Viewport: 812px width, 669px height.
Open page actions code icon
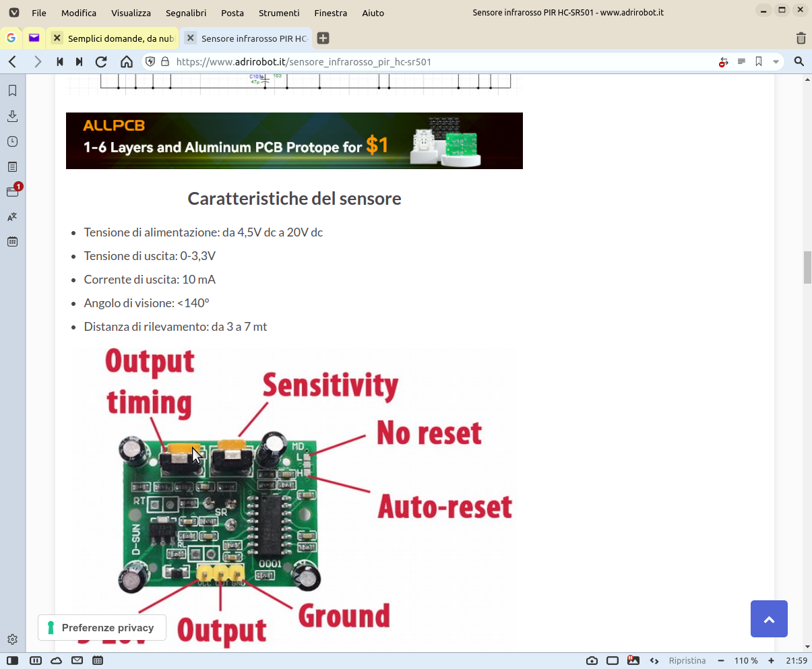point(654,661)
